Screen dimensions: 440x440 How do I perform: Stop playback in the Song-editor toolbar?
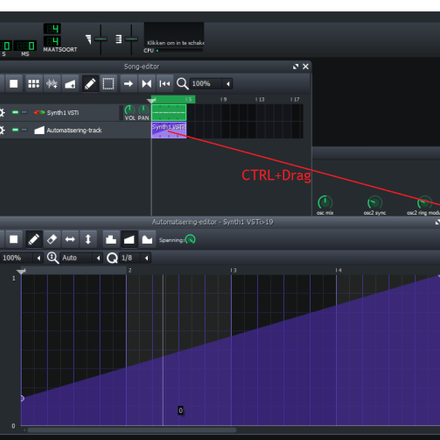pyautogui.click(x=14, y=84)
